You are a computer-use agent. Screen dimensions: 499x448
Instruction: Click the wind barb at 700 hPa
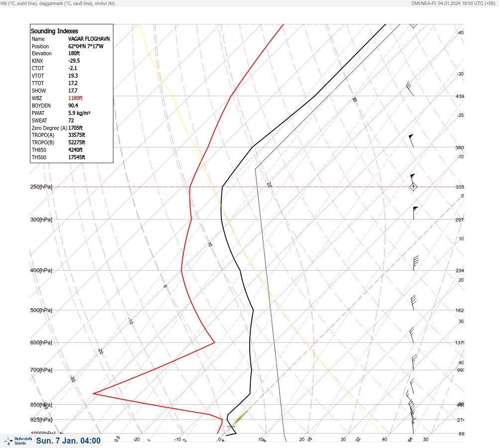coord(414,362)
